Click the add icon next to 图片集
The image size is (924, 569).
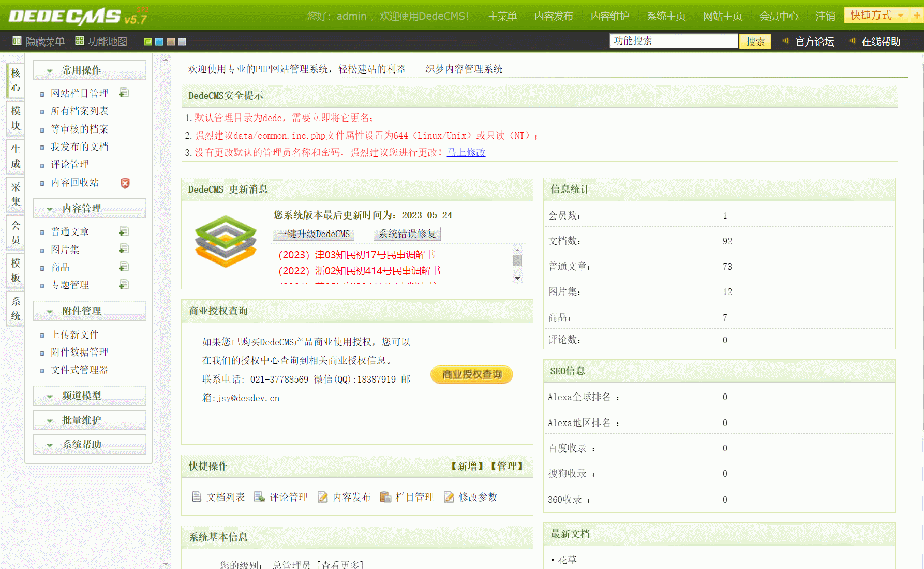pos(124,249)
